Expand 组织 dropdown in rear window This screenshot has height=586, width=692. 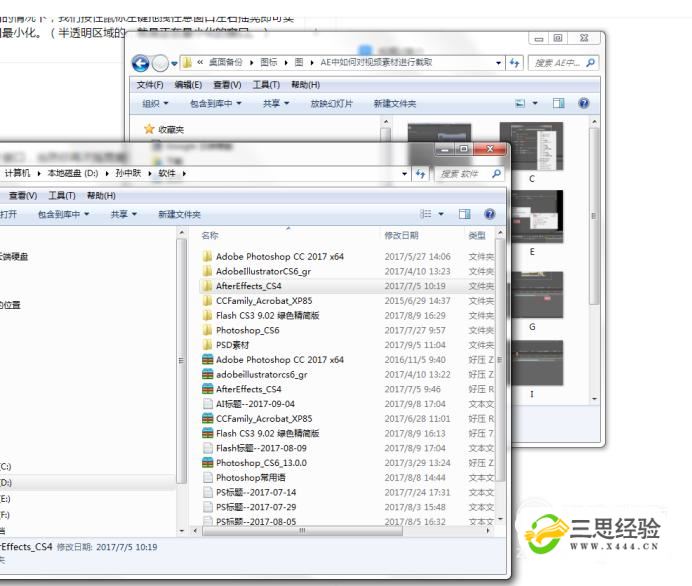(155, 104)
